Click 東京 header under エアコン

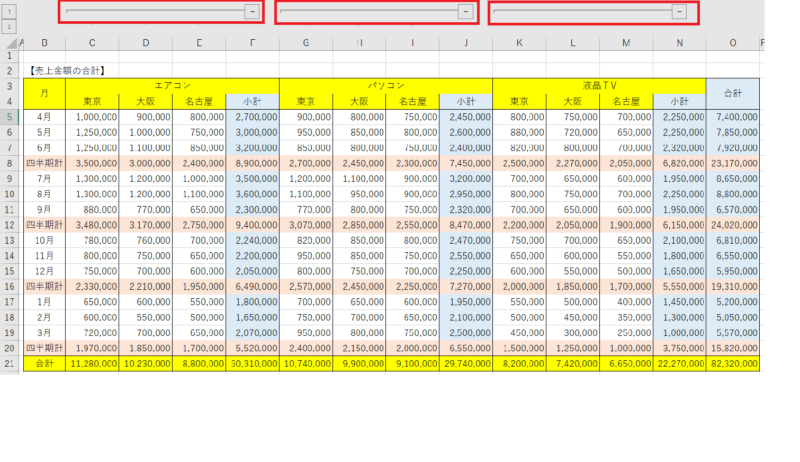[92, 101]
